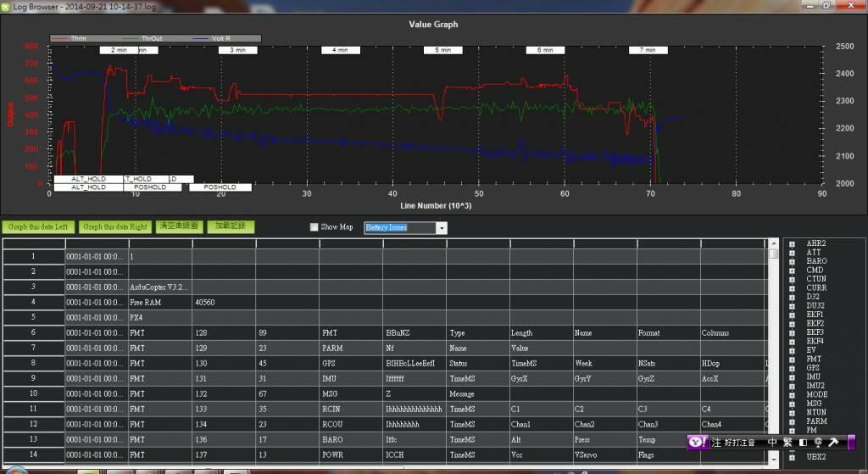Click the Graph this data Right button
868x474 pixels.
coord(115,227)
